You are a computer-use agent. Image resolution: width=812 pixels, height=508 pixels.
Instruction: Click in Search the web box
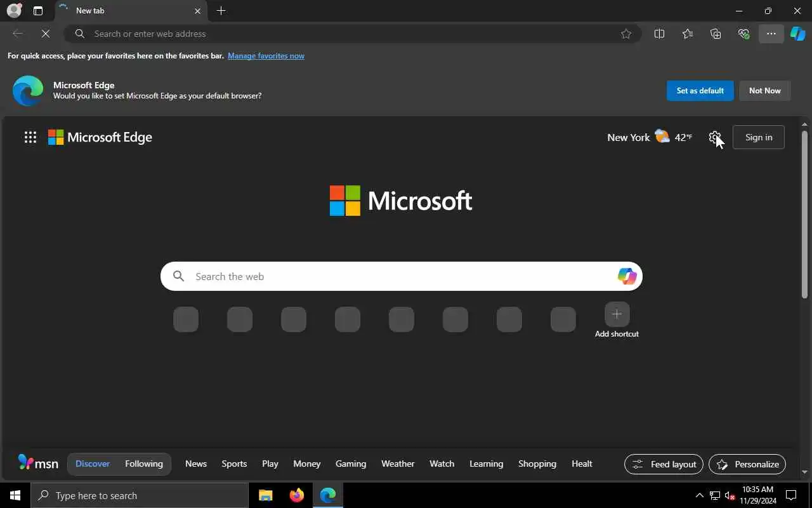[401, 276]
